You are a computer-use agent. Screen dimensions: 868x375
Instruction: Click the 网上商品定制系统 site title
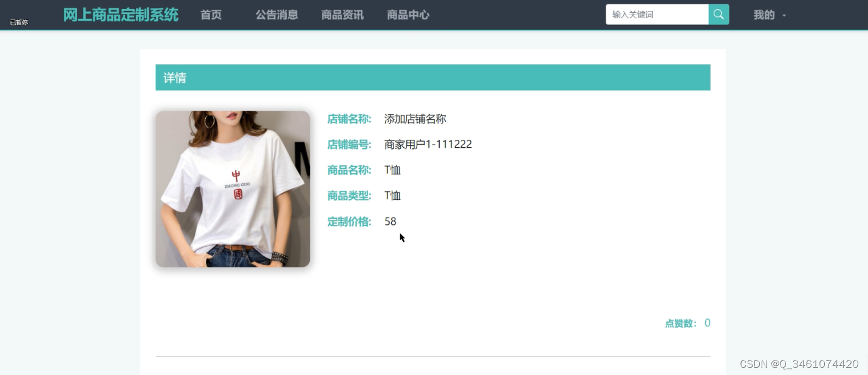121,15
